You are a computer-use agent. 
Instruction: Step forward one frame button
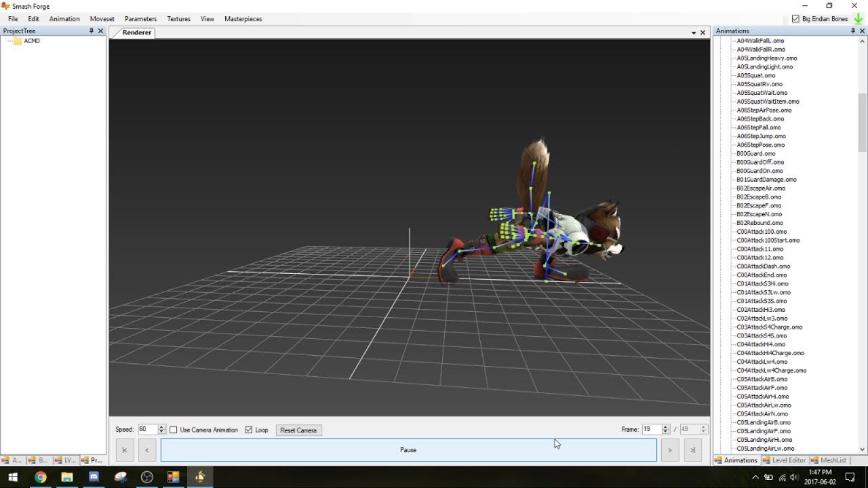(x=670, y=450)
